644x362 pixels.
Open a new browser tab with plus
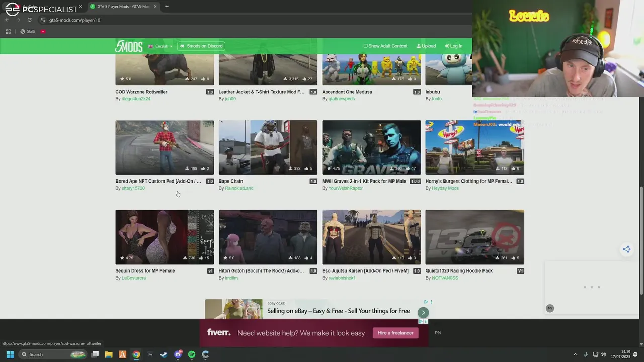[167, 7]
